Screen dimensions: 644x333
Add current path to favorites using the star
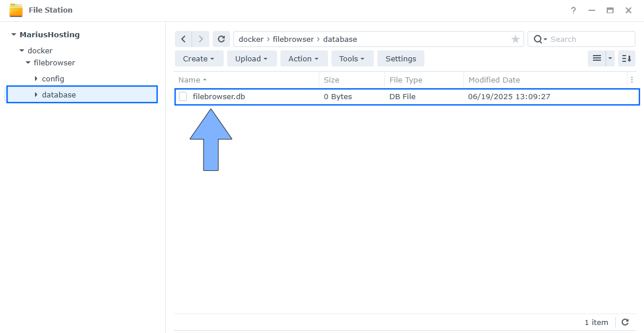515,39
